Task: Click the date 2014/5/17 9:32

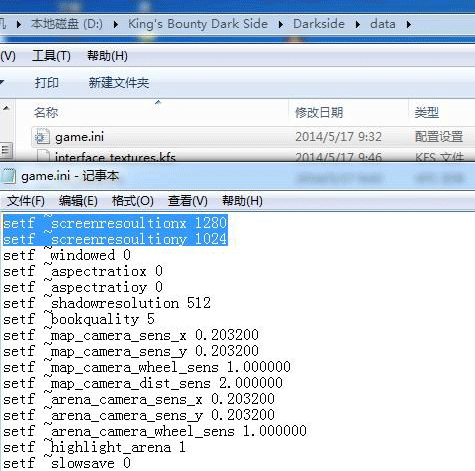Action: [338, 137]
